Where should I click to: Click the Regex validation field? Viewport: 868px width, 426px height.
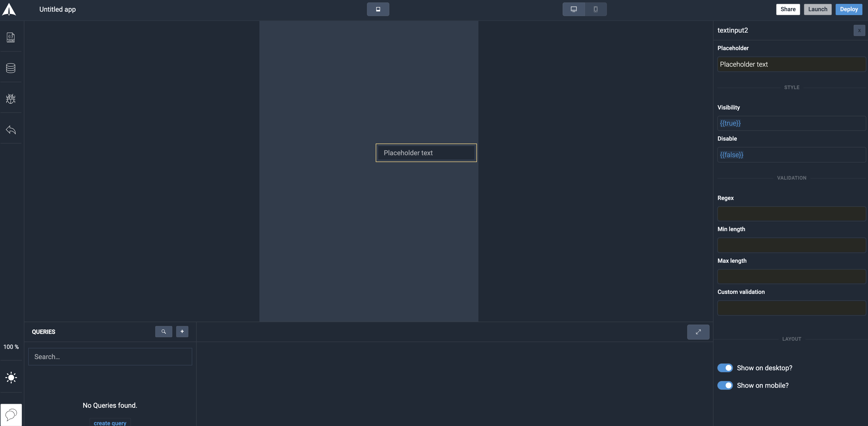click(792, 214)
